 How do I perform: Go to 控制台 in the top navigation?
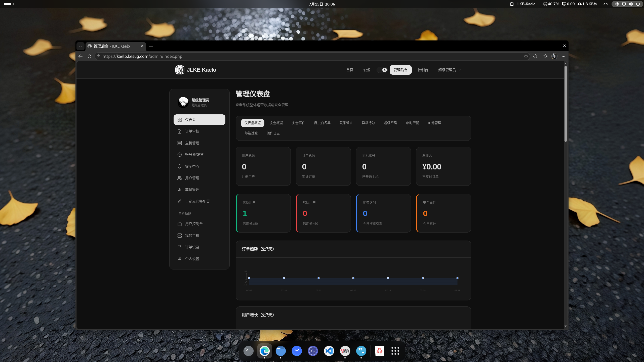point(423,70)
